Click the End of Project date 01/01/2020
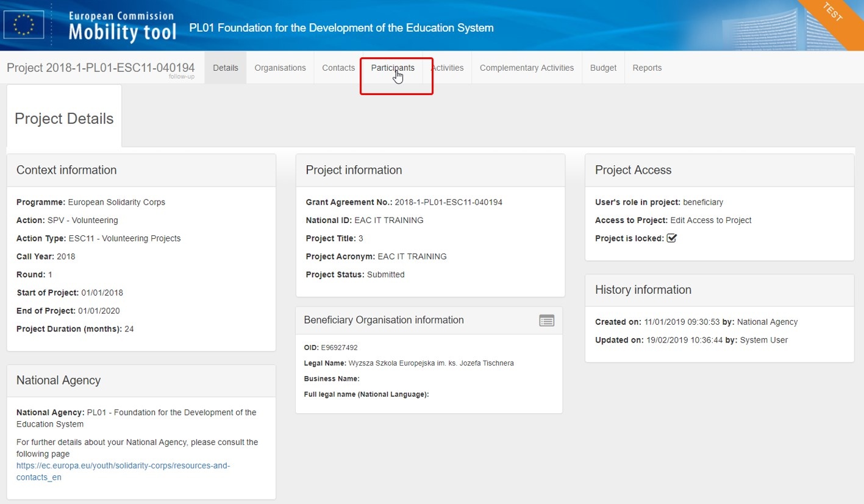This screenshot has width=864, height=504. tap(99, 311)
